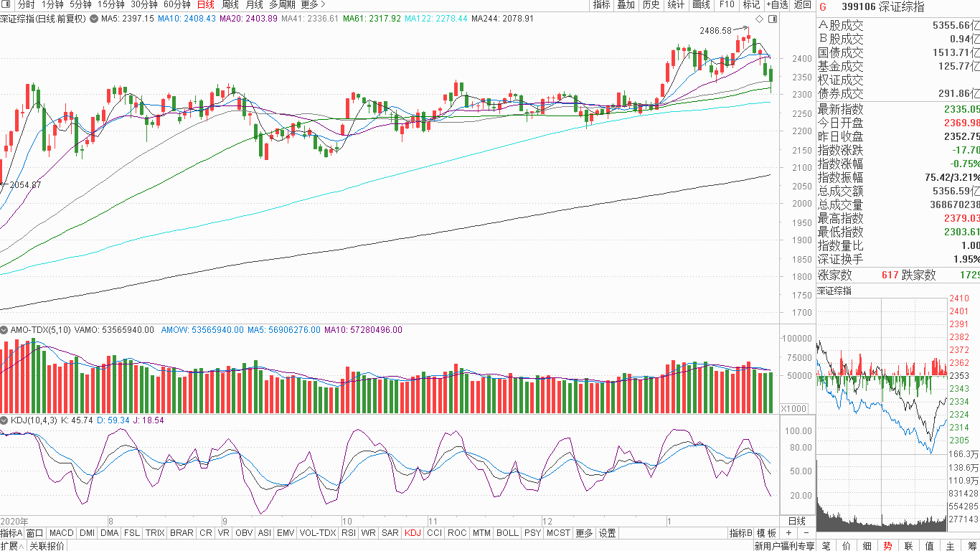
Task: Open the 多周期 multi-period view
Action: pyautogui.click(x=283, y=5)
